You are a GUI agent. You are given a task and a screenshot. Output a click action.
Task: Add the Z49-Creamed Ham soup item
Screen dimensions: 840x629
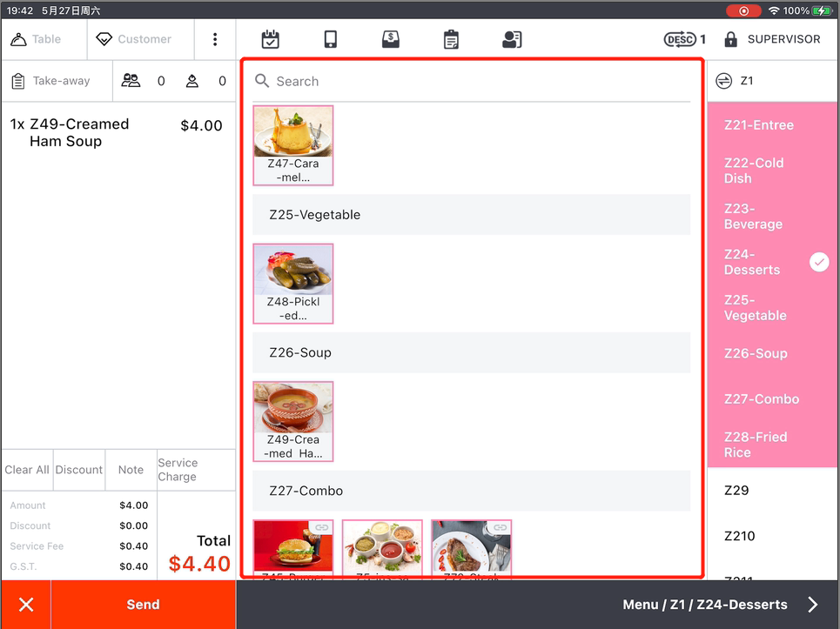pos(293,421)
